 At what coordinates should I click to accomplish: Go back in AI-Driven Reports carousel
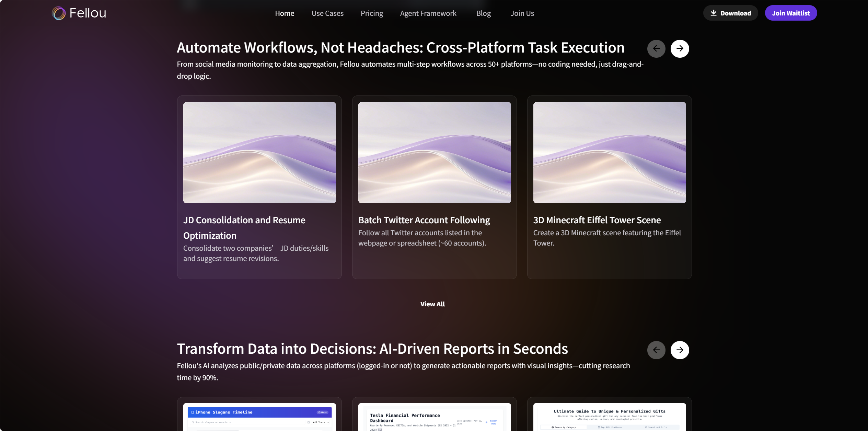[x=656, y=350]
